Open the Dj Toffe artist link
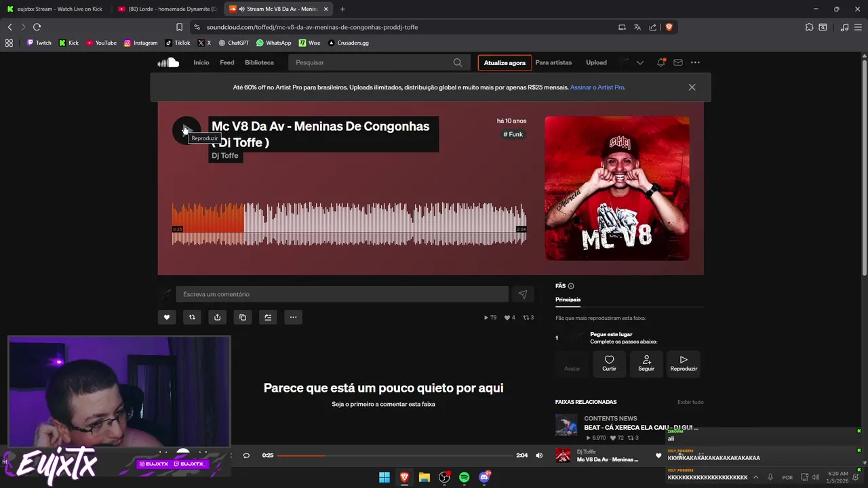Viewport: 868px width, 488px height. (225, 156)
